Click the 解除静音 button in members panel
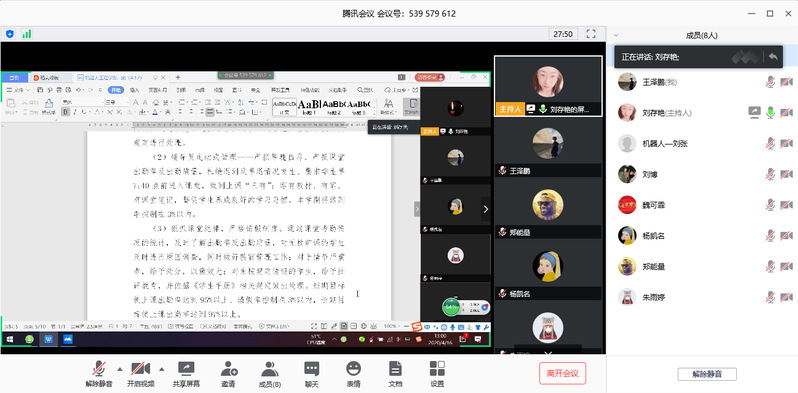The width and height of the screenshot is (798, 393). click(707, 374)
